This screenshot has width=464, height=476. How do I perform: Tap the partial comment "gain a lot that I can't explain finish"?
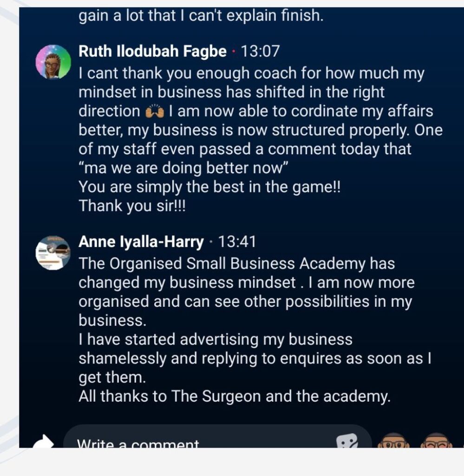coord(200,16)
